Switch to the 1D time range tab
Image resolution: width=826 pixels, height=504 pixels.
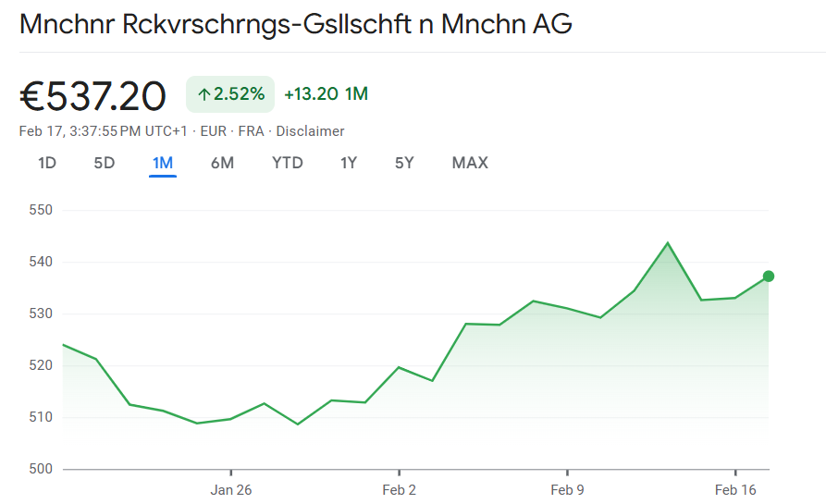click(47, 164)
